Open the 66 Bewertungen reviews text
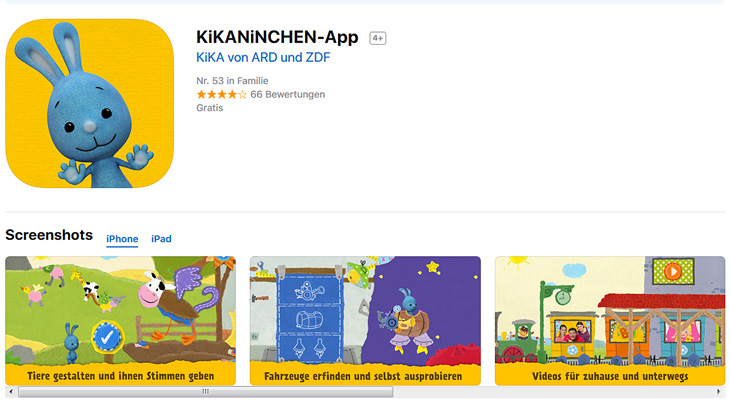730x415 pixels. click(x=288, y=95)
